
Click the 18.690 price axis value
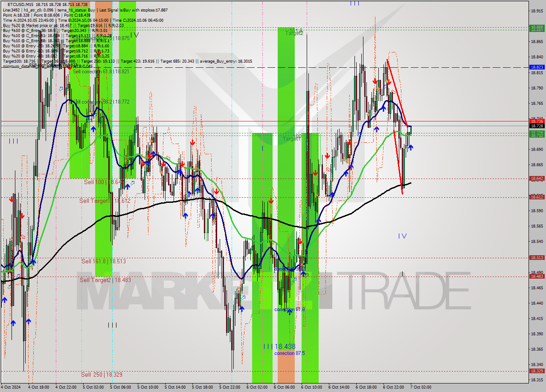coord(537,150)
